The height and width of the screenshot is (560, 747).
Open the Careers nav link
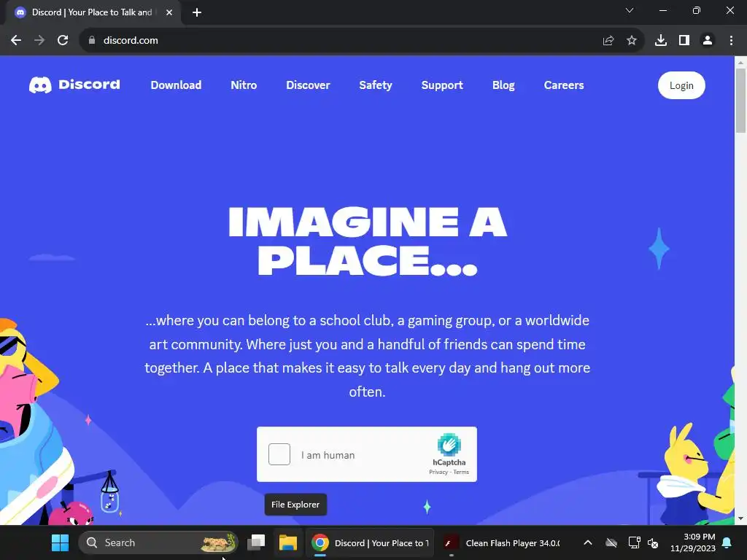pyautogui.click(x=564, y=85)
